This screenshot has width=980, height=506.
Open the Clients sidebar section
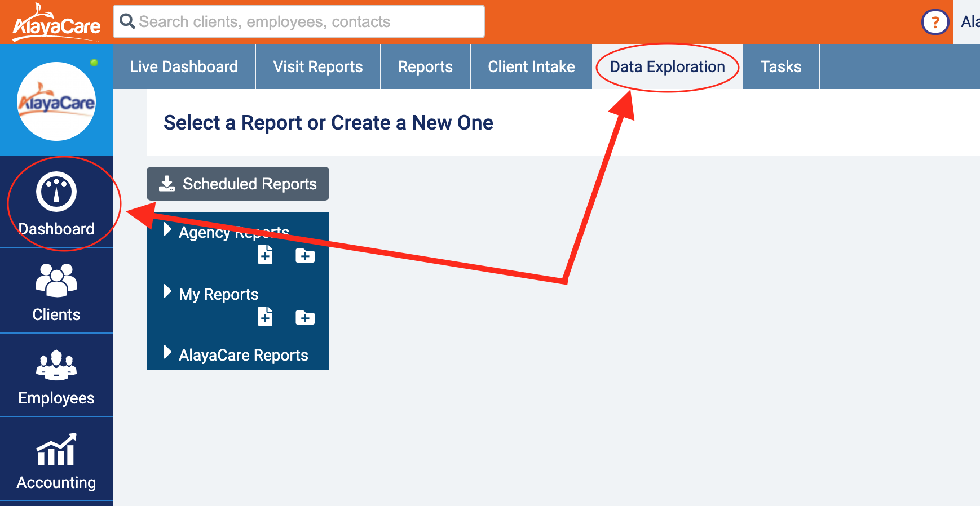click(x=56, y=291)
